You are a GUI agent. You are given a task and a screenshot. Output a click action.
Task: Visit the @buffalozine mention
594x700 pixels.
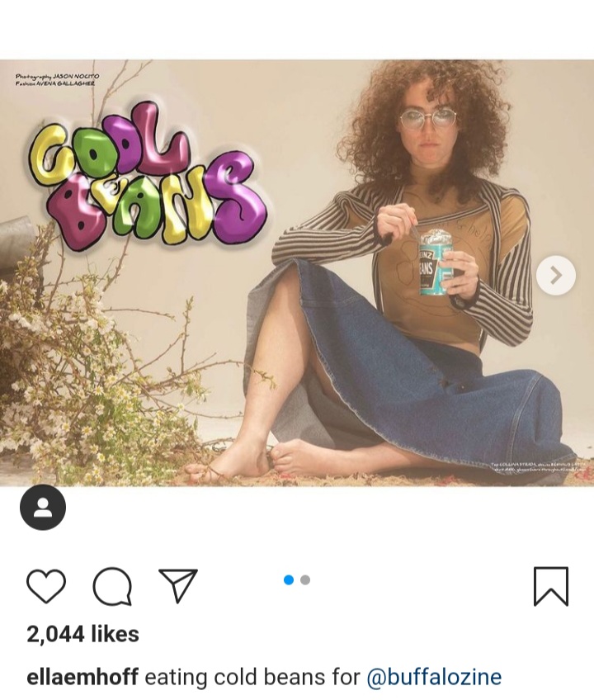pos(434,677)
